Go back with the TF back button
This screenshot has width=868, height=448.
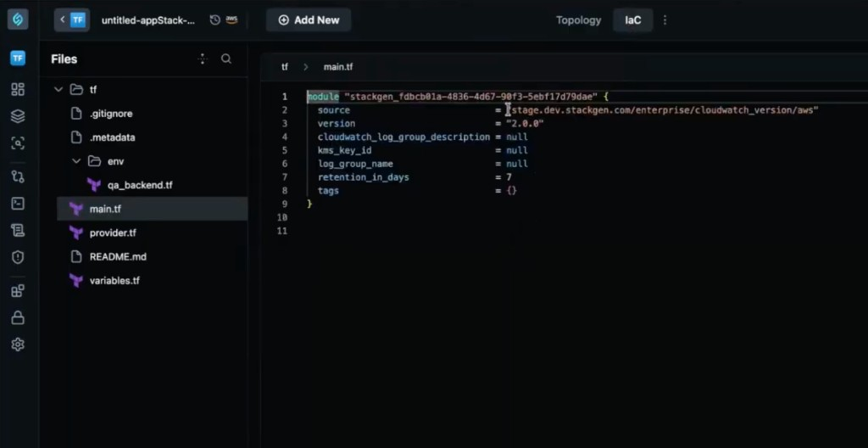click(72, 20)
